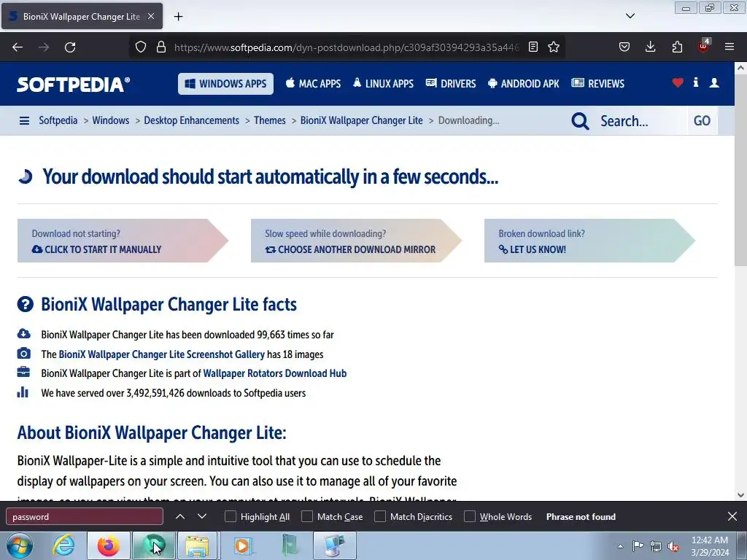Open BioniX Wallpaper Changer Lite Screenshot Gallery

(x=161, y=354)
